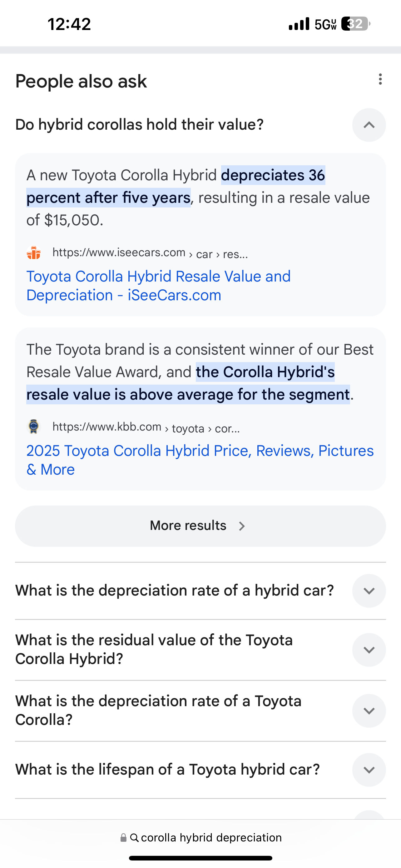Tap the iSeeCars favicon icon

pyautogui.click(x=34, y=253)
